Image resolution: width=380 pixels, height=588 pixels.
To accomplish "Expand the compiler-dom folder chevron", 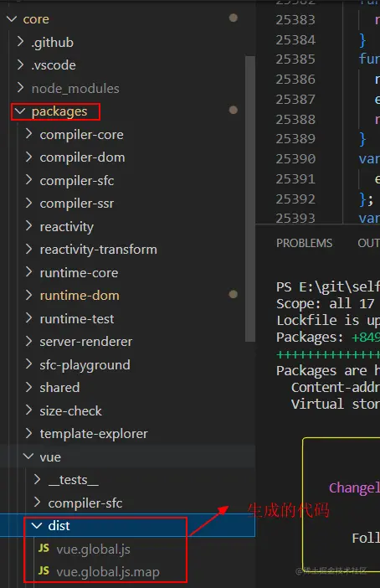I will 28,157.
